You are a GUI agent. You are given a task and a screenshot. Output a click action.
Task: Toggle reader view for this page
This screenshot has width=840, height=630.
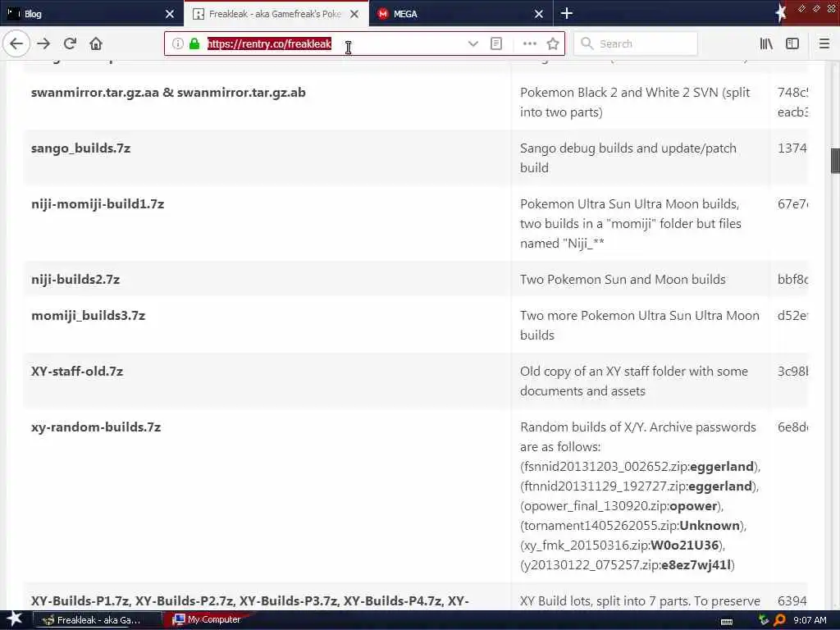pyautogui.click(x=496, y=44)
